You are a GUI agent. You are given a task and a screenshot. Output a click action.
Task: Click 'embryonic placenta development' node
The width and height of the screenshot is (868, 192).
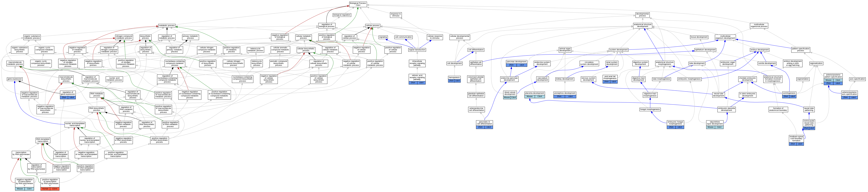click(x=727, y=109)
